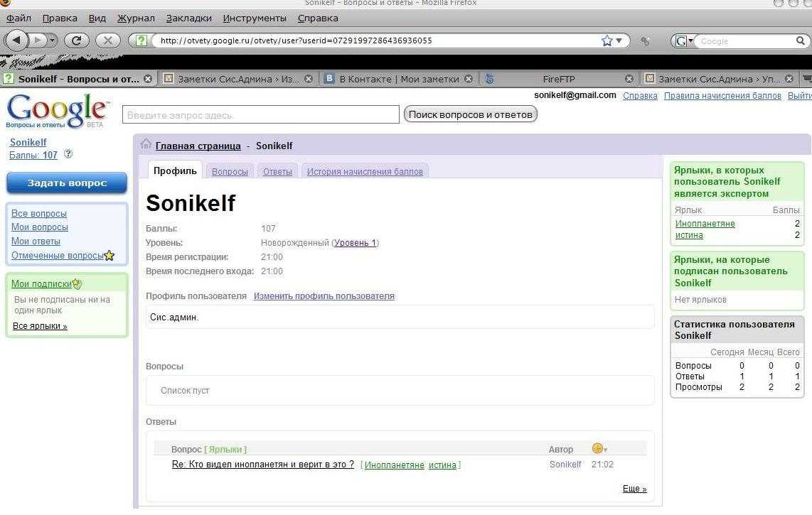Open the Правила начисления баллов link
Screen dimensions: 812x515
722,96
